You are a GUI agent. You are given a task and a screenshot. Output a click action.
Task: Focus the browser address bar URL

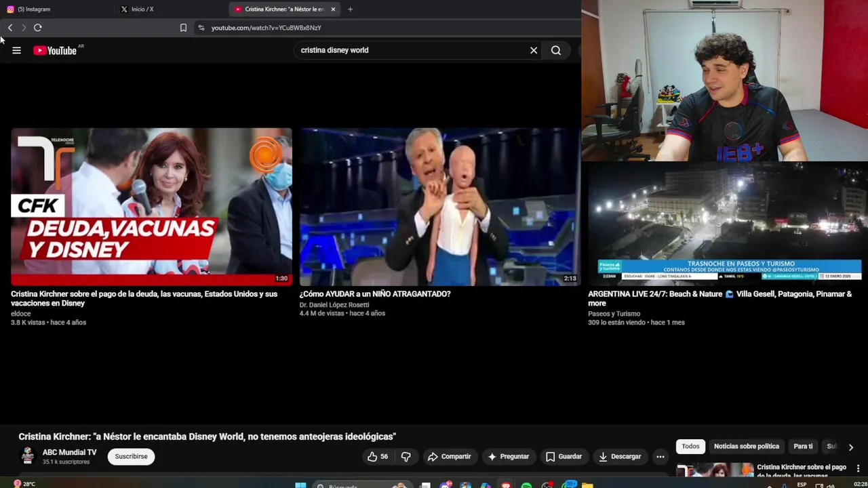coord(266,28)
